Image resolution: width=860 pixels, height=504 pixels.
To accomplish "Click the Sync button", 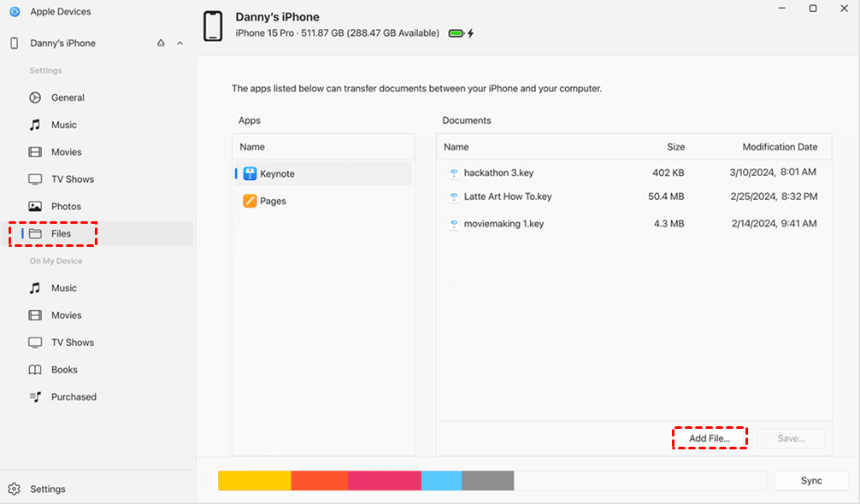I will point(811,480).
